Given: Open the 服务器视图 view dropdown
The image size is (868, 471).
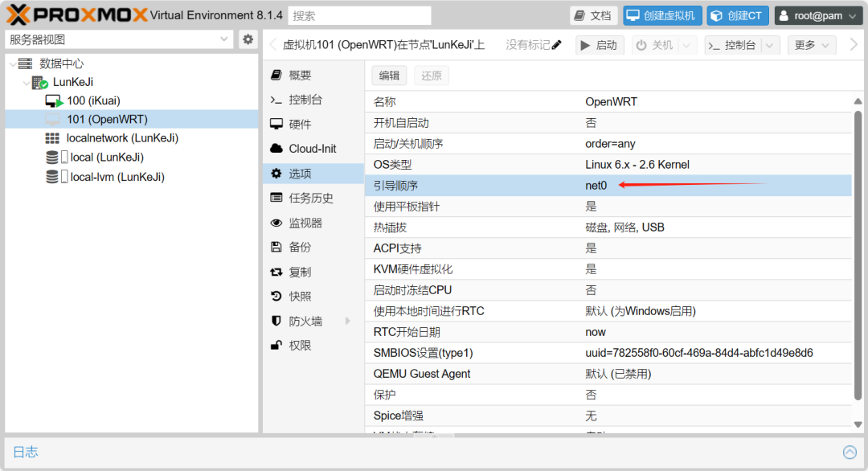Looking at the screenshot, I should pos(223,39).
